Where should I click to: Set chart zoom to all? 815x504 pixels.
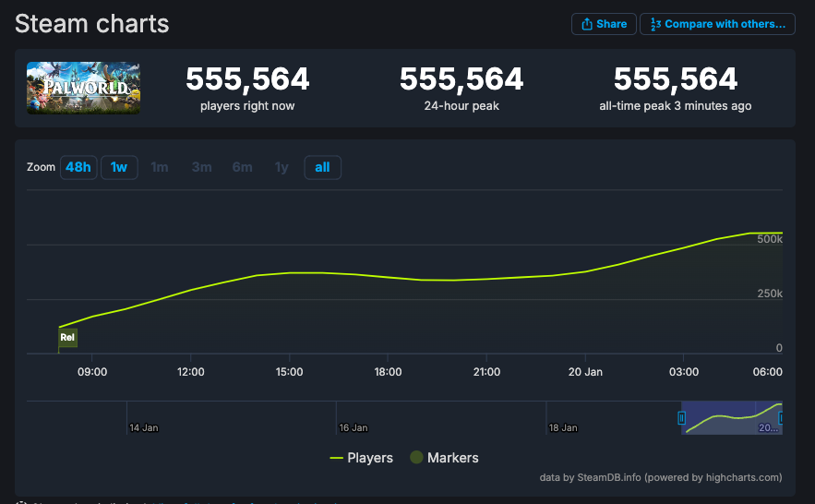pos(322,167)
